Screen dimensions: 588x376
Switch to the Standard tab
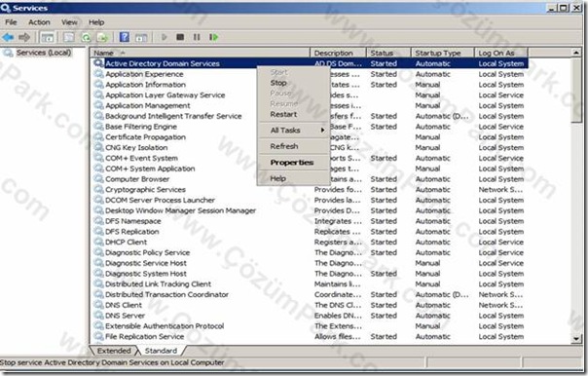161,351
